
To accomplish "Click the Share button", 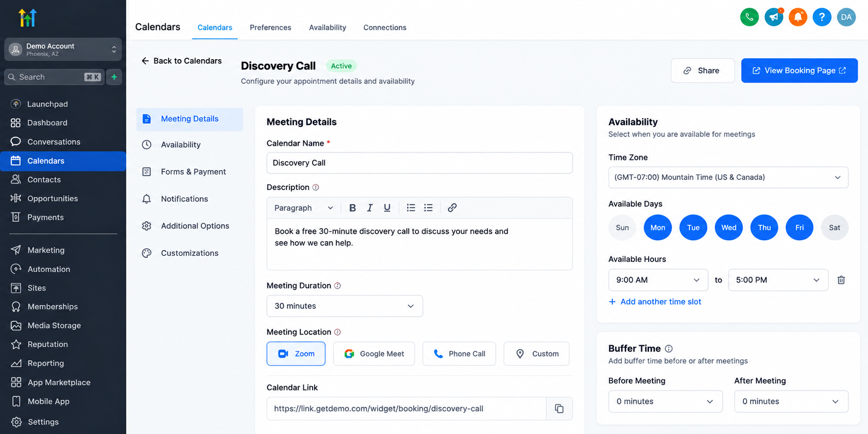I will tap(703, 70).
